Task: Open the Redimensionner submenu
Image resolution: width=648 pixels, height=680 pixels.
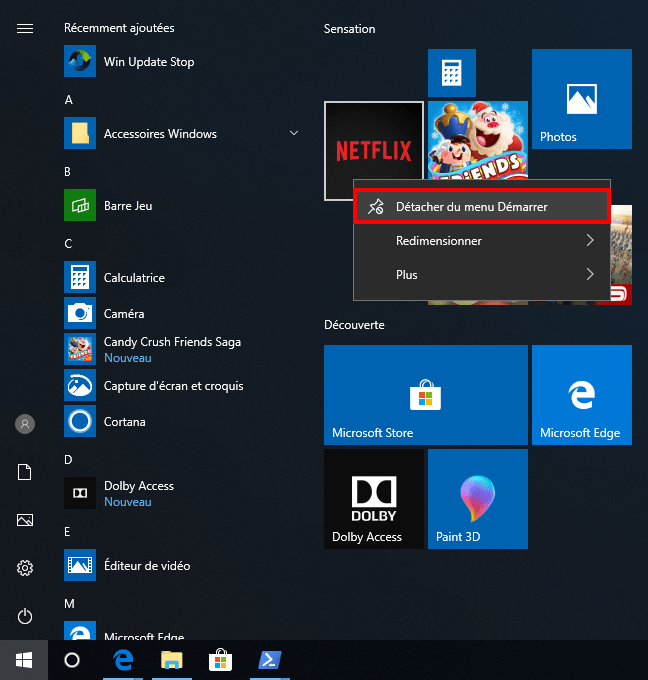Action: point(482,241)
